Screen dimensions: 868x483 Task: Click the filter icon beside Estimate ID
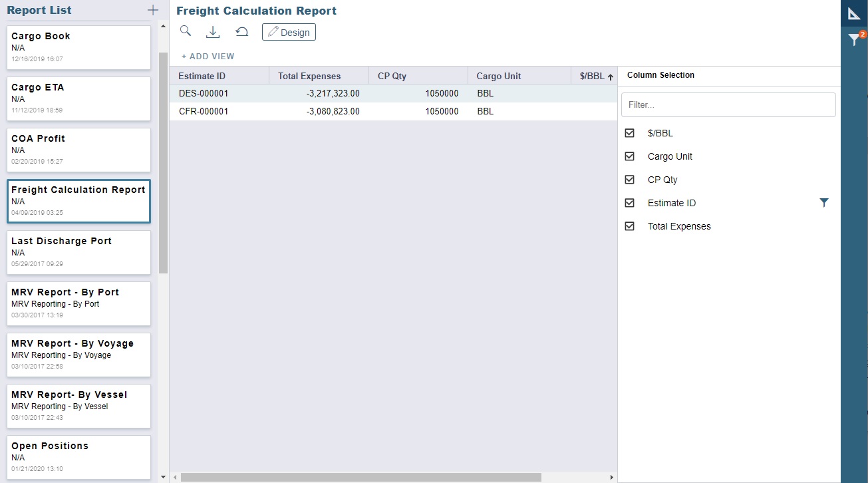click(x=825, y=202)
